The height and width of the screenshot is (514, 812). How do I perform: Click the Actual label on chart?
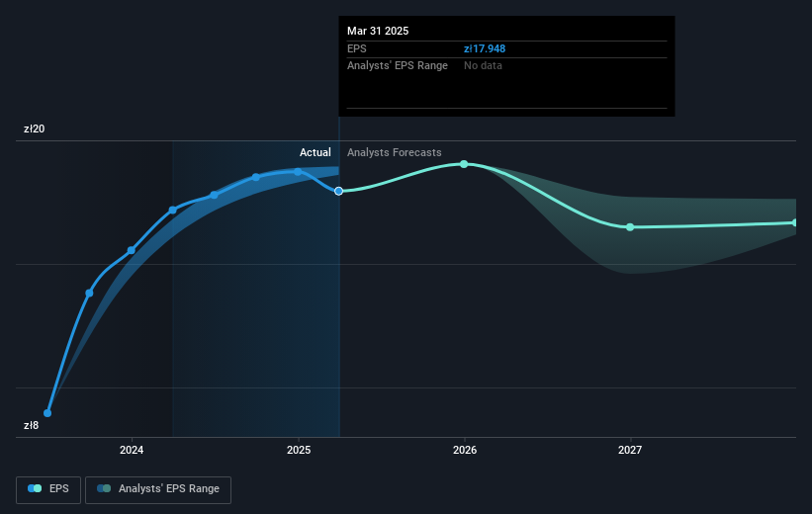coord(315,152)
